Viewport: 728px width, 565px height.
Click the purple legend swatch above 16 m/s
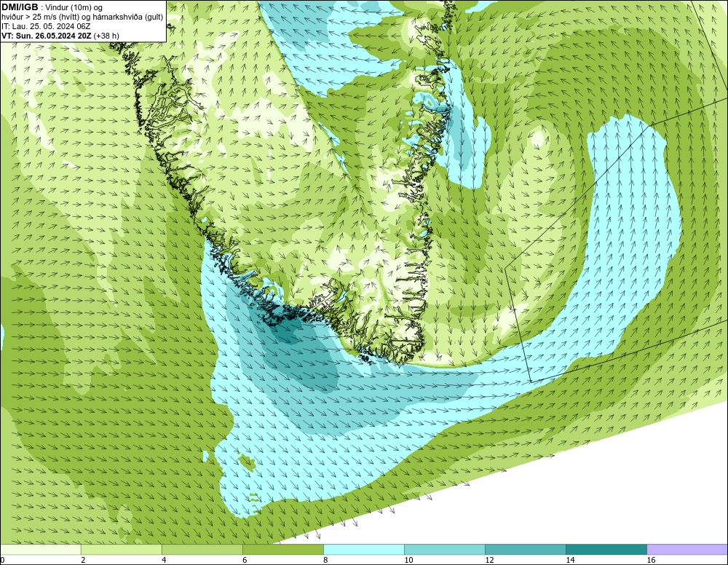tap(687, 550)
